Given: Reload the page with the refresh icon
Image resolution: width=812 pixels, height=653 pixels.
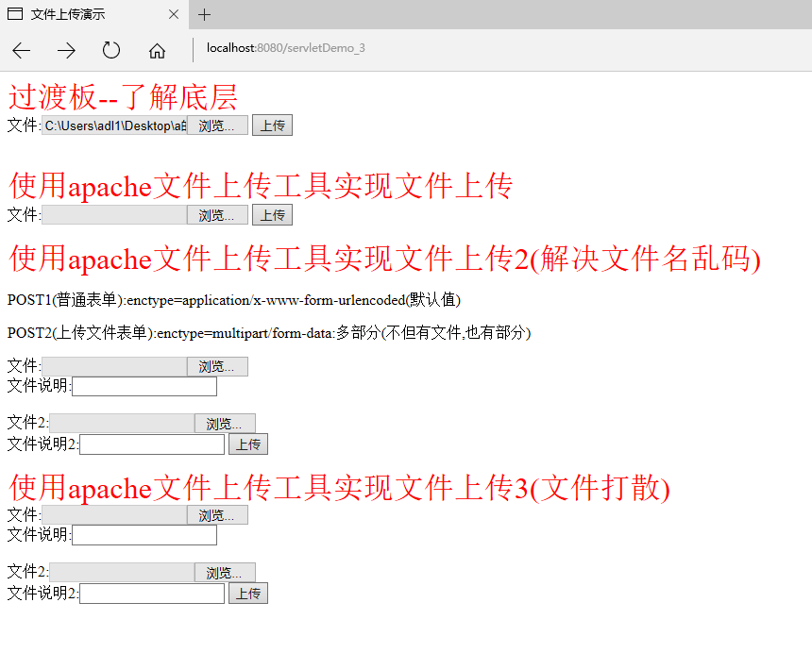Looking at the screenshot, I should 111,50.
